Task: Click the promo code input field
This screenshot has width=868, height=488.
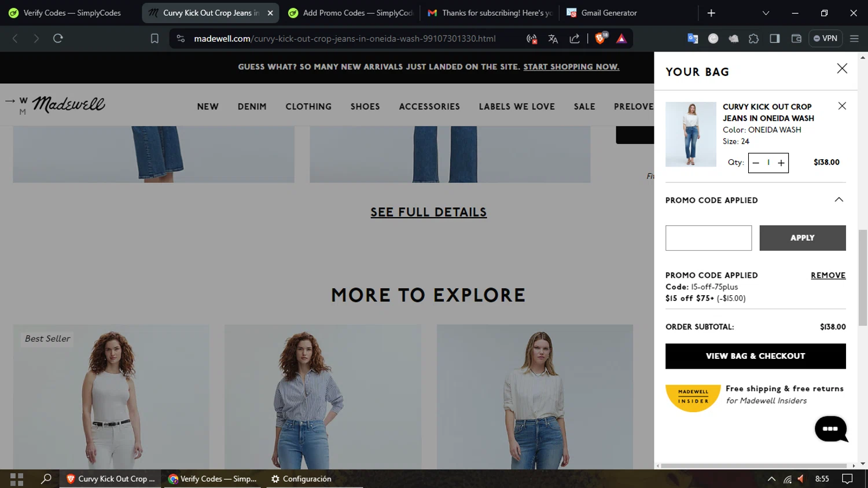Action: coord(708,238)
